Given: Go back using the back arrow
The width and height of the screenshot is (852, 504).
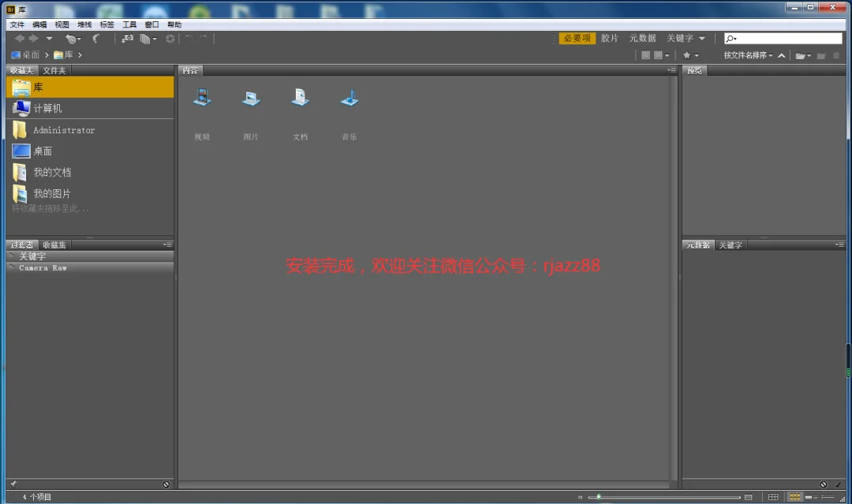Looking at the screenshot, I should pyautogui.click(x=20, y=38).
